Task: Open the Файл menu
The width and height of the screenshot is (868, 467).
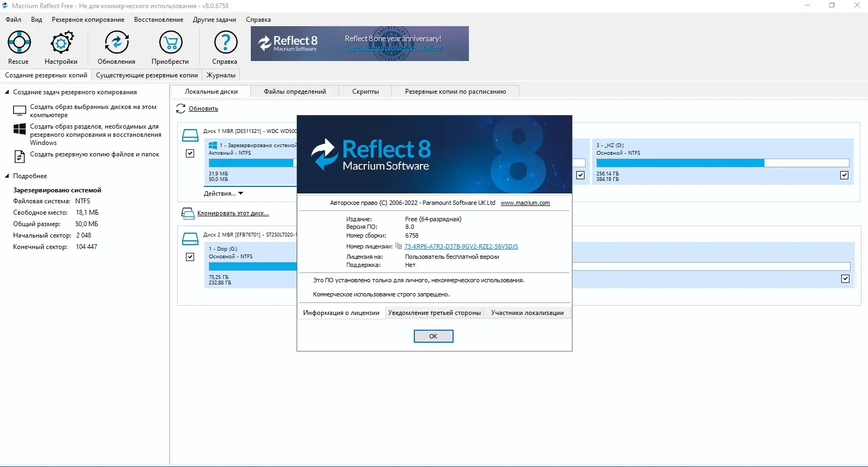Action: tap(14, 20)
